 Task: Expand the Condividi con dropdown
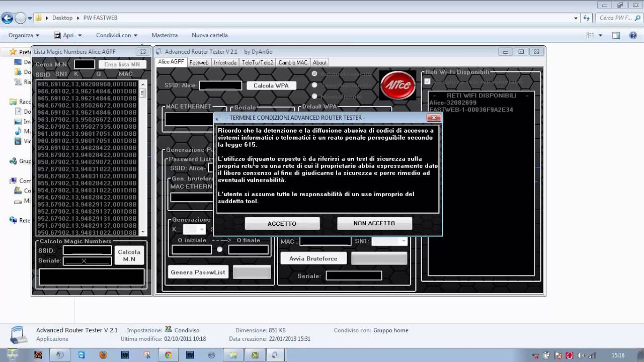pyautogui.click(x=117, y=35)
